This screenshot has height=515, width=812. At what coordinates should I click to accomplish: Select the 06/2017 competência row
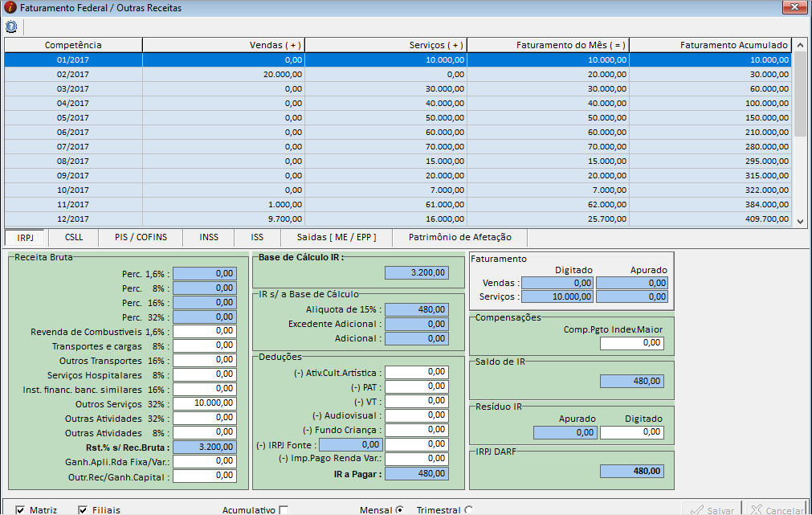398,133
